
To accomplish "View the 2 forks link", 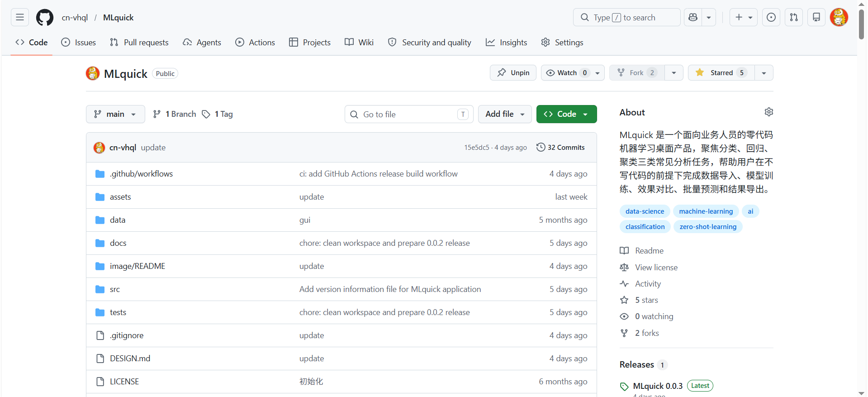I will (x=640, y=333).
